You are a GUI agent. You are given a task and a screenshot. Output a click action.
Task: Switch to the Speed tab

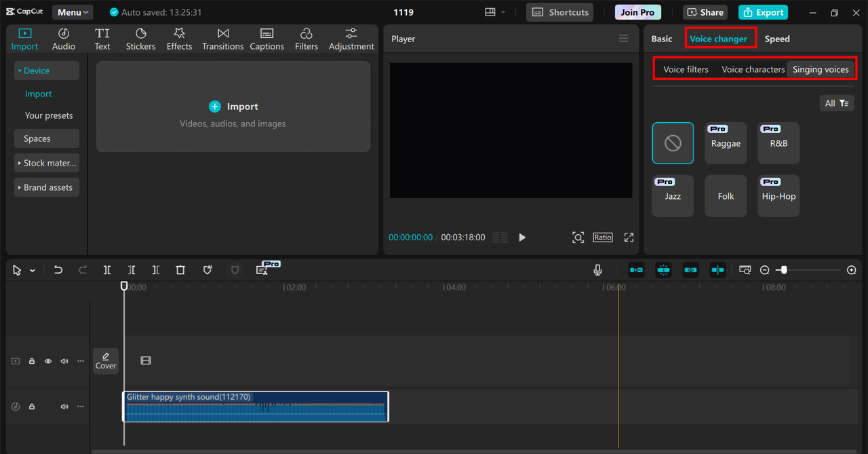pyautogui.click(x=777, y=39)
